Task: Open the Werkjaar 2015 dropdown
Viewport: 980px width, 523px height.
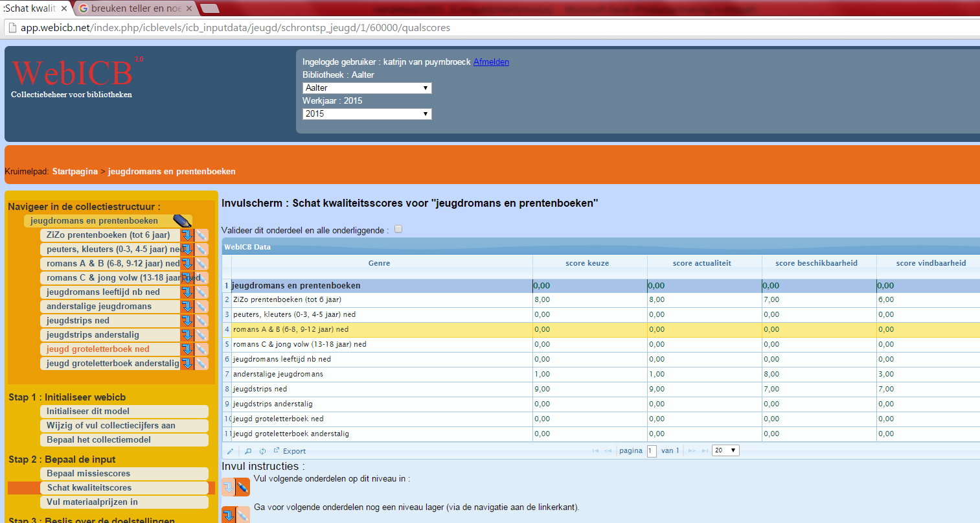Action: (367, 114)
